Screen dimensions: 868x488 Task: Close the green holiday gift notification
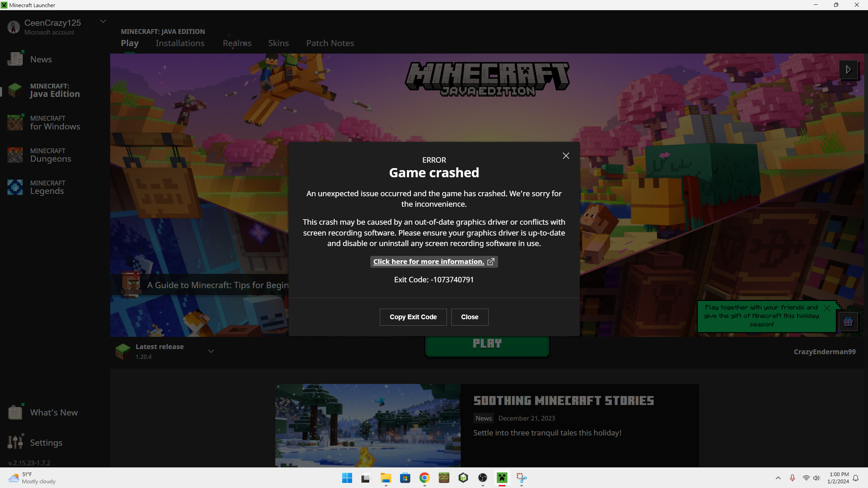pyautogui.click(x=827, y=308)
